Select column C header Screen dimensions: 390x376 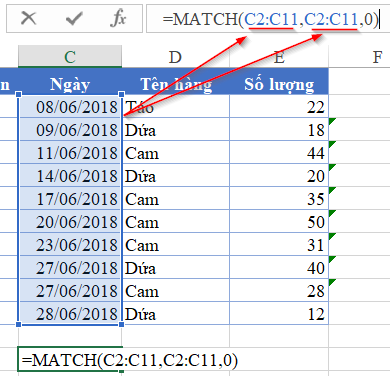pos(70,57)
